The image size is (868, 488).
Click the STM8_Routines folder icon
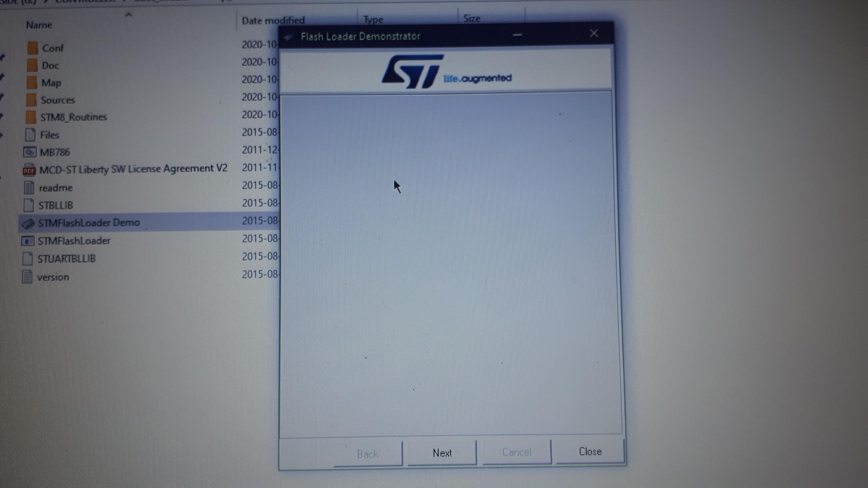tap(31, 117)
